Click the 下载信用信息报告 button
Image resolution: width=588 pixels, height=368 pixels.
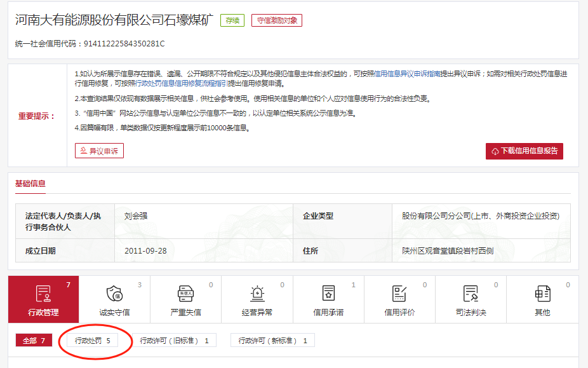(x=525, y=151)
